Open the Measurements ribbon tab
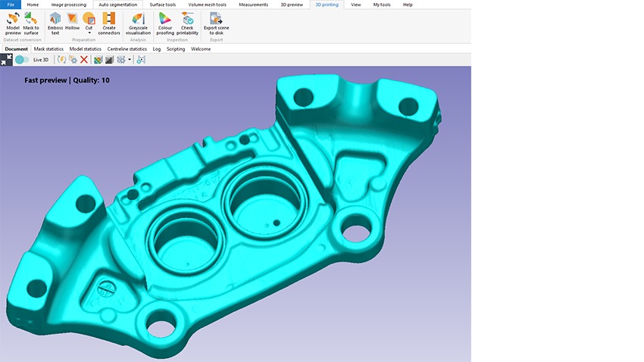The width and height of the screenshot is (644, 362). click(x=254, y=5)
